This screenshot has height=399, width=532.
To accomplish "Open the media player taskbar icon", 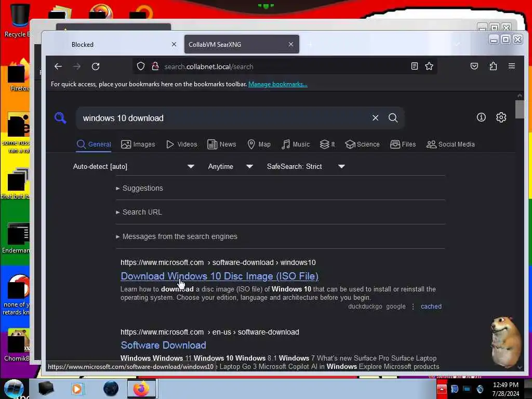I will pyautogui.click(x=77, y=389).
